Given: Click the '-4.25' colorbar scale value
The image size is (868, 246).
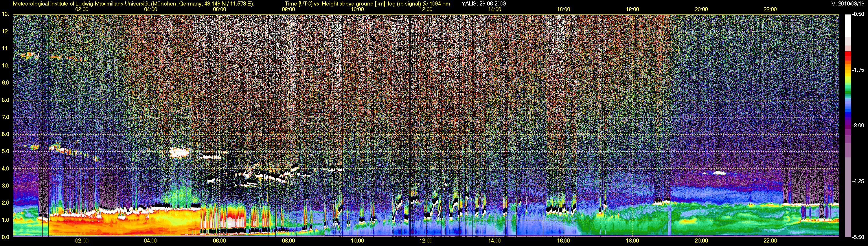Looking at the screenshot, I should [858, 181].
